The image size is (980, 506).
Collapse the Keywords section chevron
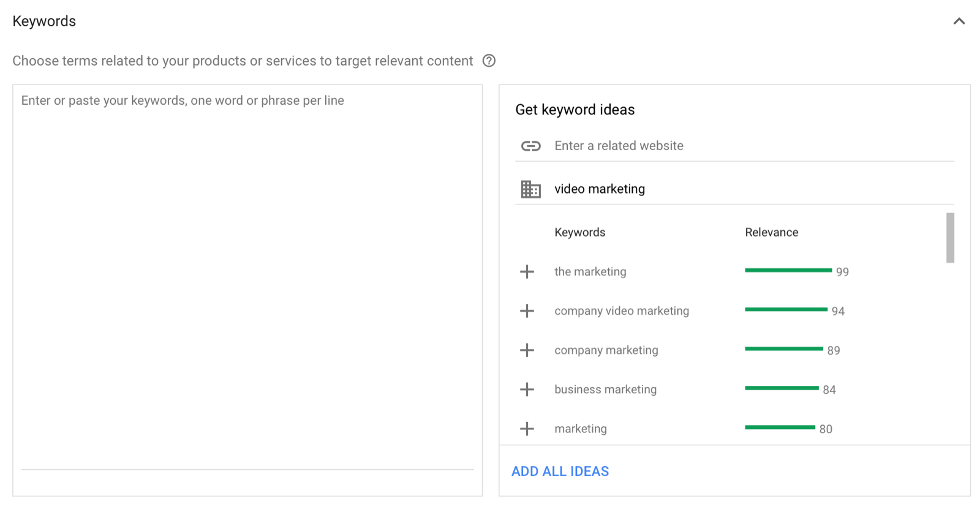(959, 21)
